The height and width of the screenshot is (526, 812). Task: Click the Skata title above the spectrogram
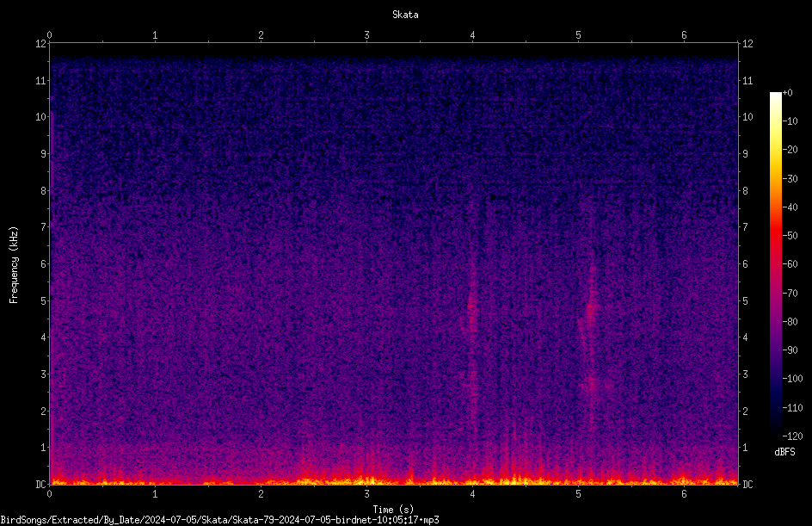click(x=405, y=15)
